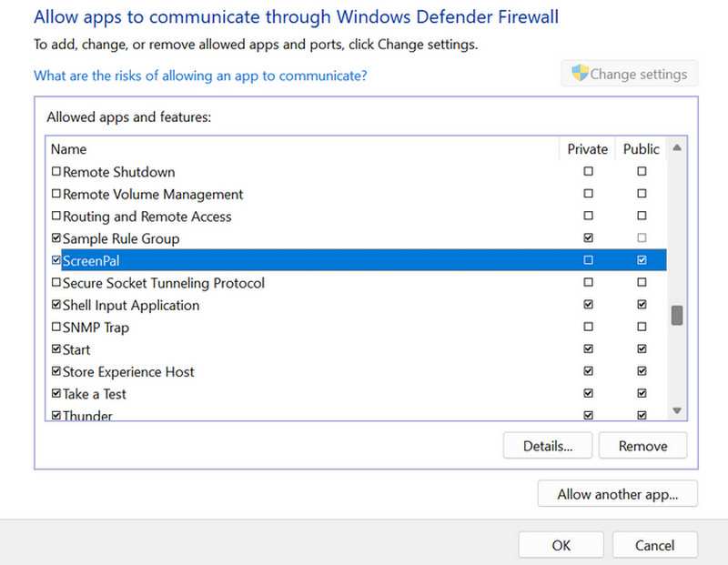The image size is (728, 565).
Task: Toggle Take a Test Private checkbox
Action: tap(588, 394)
